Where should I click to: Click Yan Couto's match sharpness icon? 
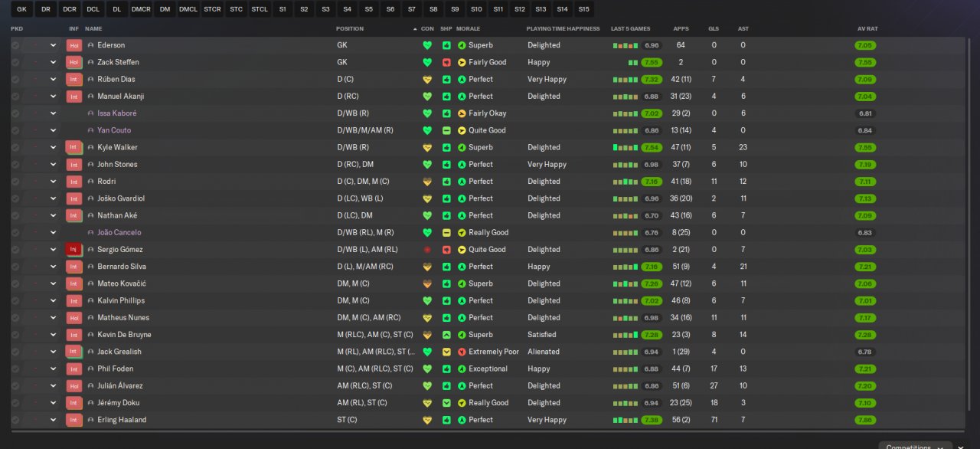(446, 130)
